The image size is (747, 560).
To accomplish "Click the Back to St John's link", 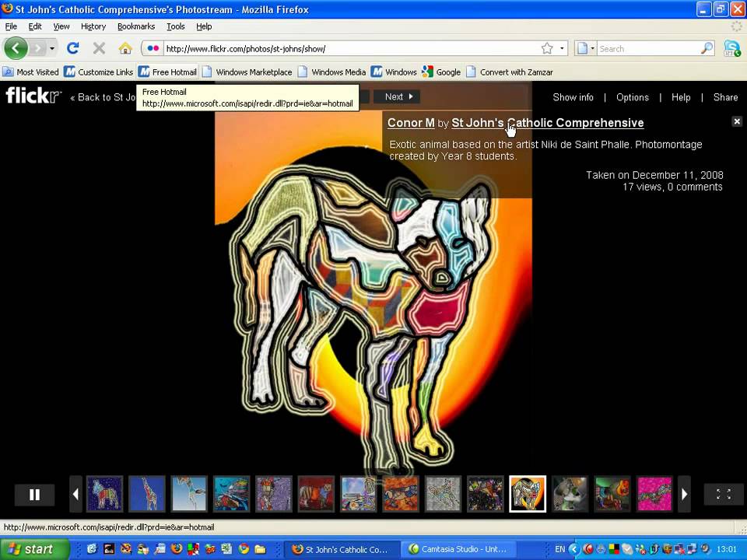I will tap(103, 97).
